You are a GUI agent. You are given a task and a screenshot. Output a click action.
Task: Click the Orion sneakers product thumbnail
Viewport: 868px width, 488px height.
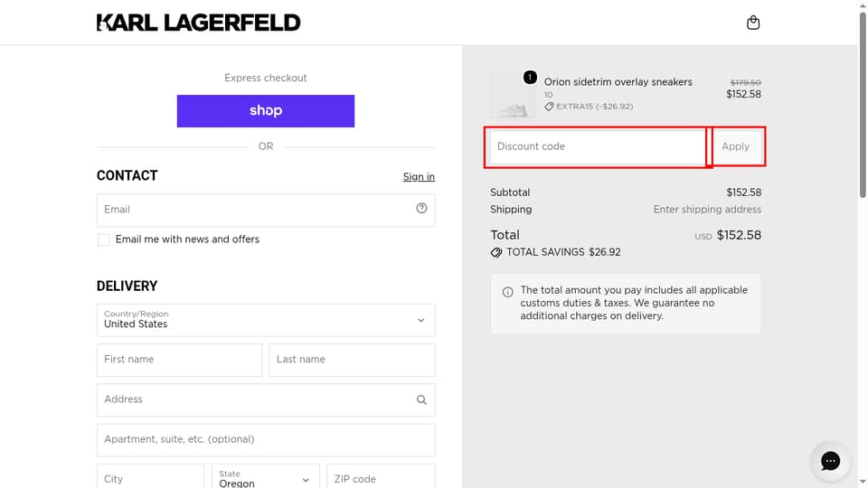coord(512,95)
